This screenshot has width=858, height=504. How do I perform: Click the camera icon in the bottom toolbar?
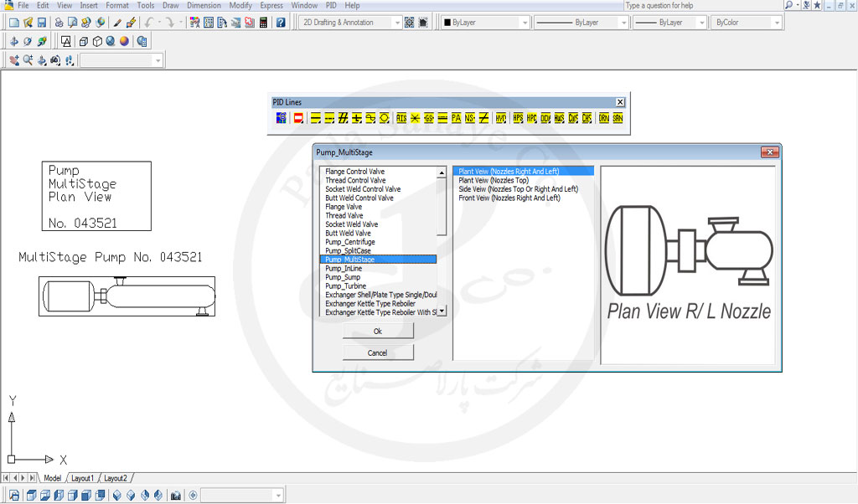pyautogui.click(x=176, y=496)
